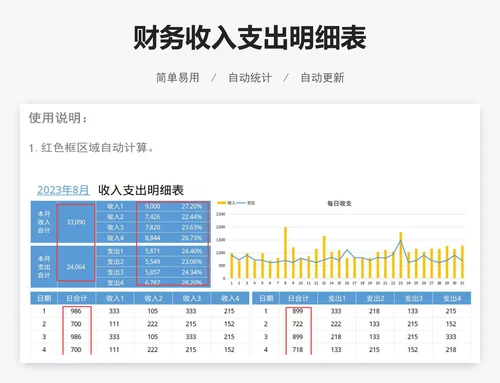Viewport: 500px width, 383px height.
Task: Select the 7,426 amount cell
Action: (x=152, y=217)
